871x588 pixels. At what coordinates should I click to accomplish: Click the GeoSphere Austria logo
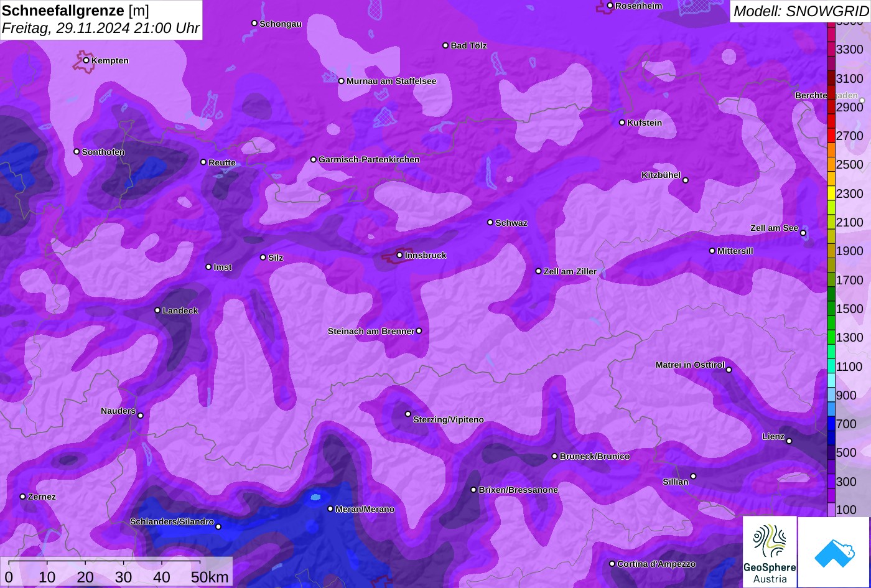tap(770, 552)
